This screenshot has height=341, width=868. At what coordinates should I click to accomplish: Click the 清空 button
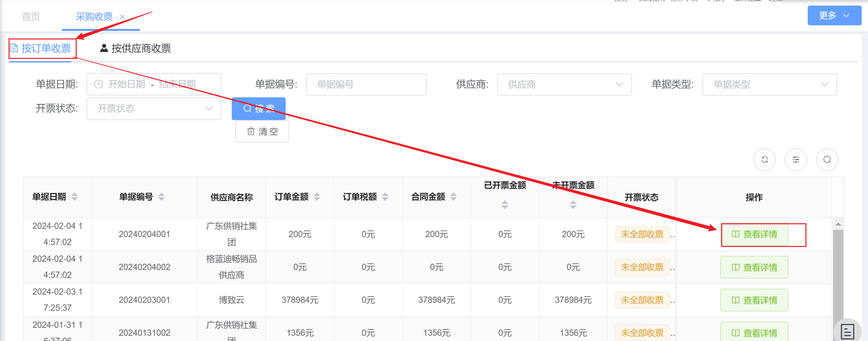262,132
